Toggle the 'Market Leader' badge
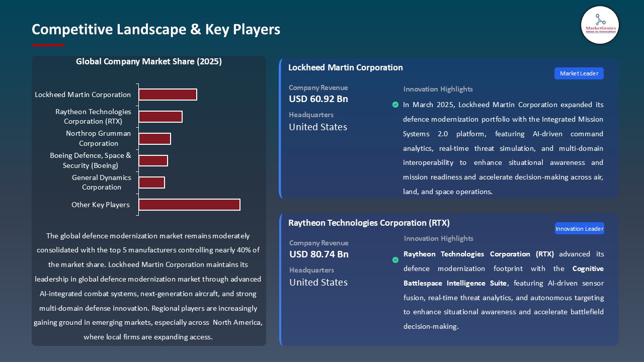 (579, 73)
